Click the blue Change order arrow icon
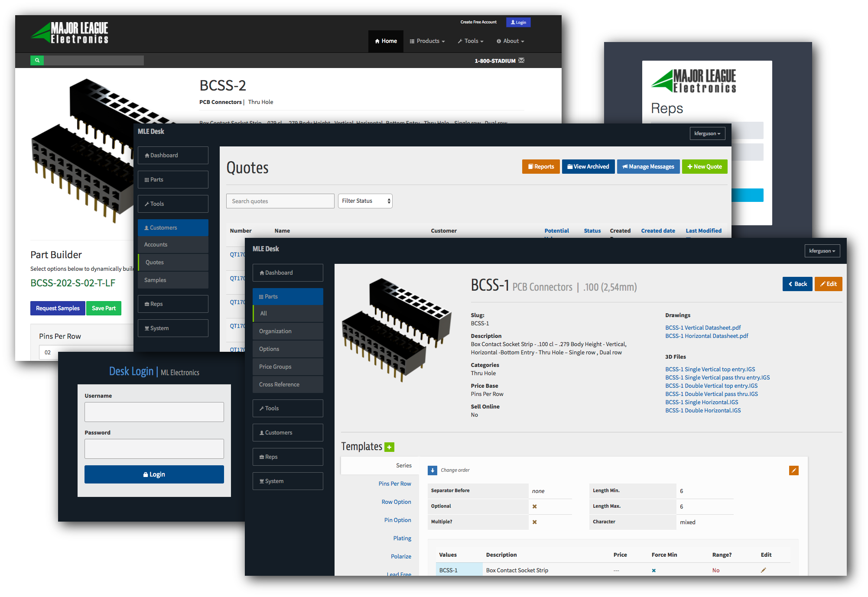The width and height of the screenshot is (868, 597). pos(432,470)
